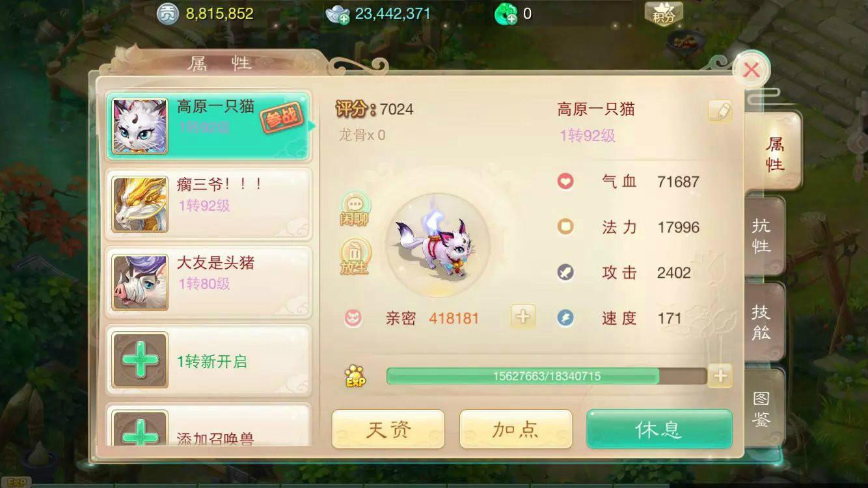
Task: Click the green 休息 rest button
Action: click(659, 429)
